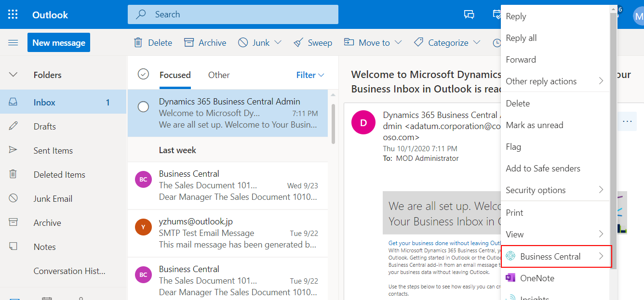Image resolution: width=644 pixels, height=300 pixels.
Task: Select the Dynamics 365 email's selection circle
Action: coord(143,107)
